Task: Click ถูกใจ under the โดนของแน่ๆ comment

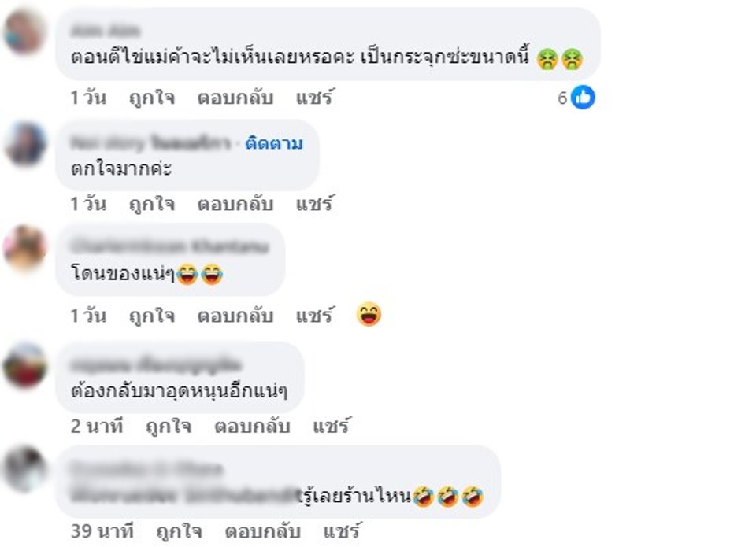Action: pos(152,316)
